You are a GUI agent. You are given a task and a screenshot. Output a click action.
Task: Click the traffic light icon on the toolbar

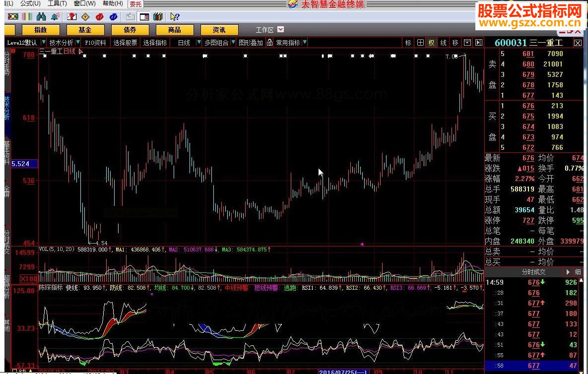coord(13,17)
